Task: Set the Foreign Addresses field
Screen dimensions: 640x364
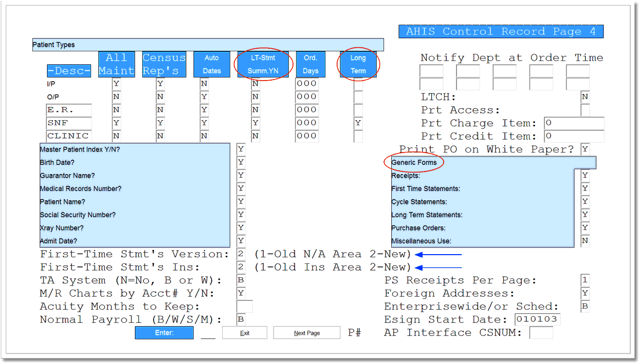Action: click(x=585, y=293)
